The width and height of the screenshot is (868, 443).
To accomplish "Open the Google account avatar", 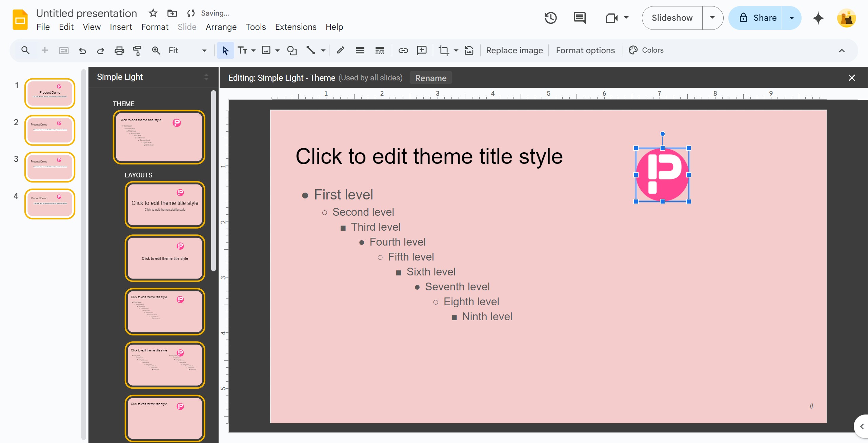I will pyautogui.click(x=846, y=18).
